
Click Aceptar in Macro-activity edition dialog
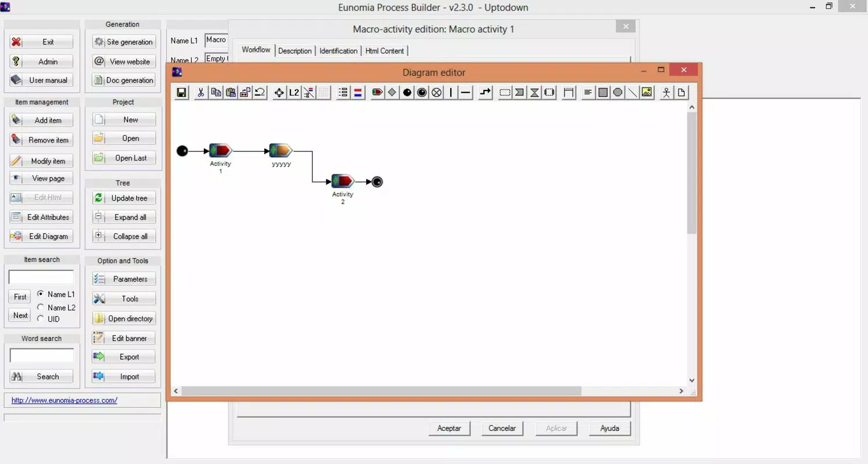point(449,428)
